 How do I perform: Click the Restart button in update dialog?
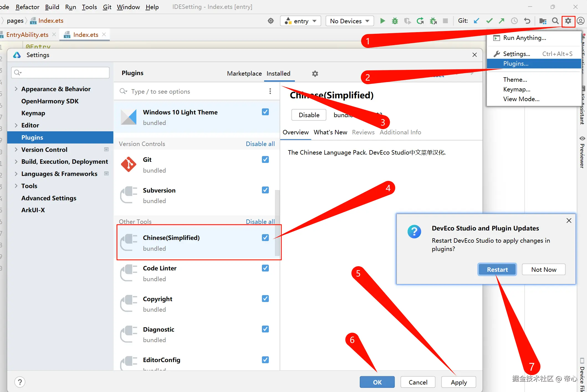coord(497,270)
